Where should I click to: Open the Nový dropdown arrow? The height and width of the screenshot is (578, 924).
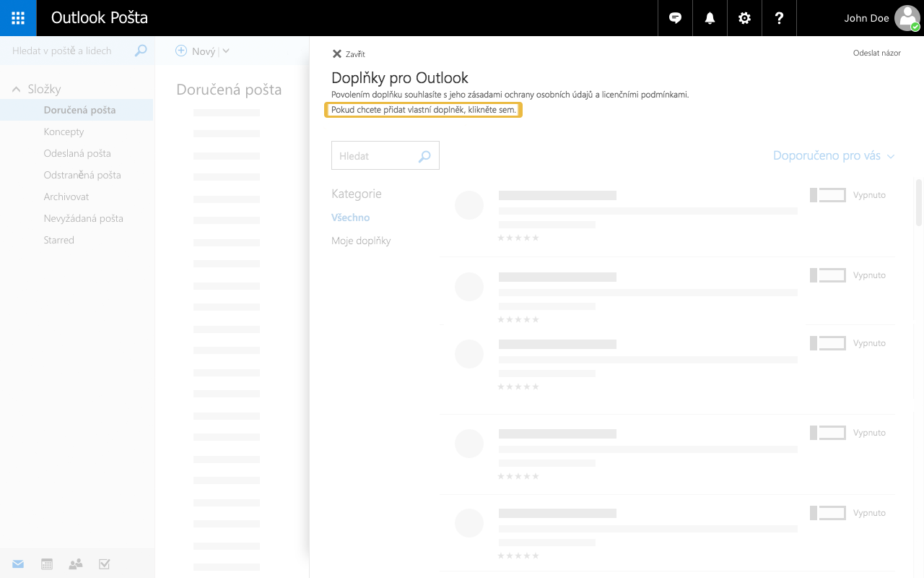[226, 51]
